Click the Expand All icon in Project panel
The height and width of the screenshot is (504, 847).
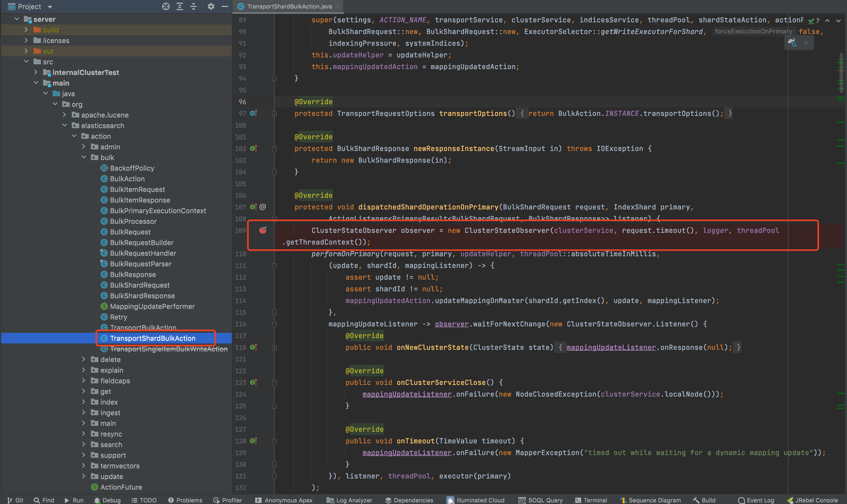[x=180, y=6]
